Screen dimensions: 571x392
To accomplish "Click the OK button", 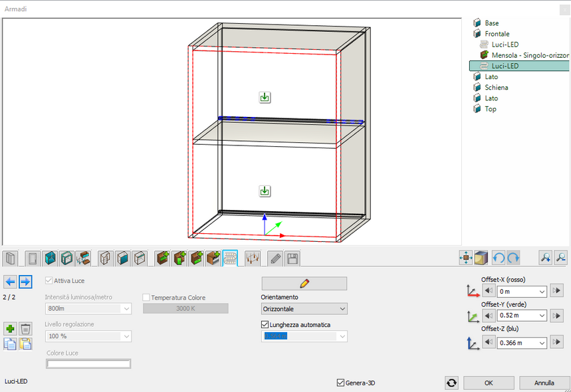I will (489, 383).
